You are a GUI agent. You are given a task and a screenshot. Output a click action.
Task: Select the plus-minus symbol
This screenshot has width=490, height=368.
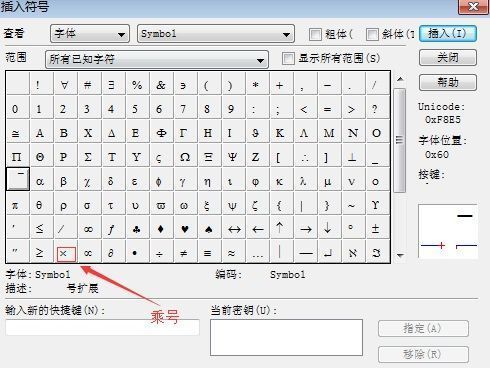point(375,229)
